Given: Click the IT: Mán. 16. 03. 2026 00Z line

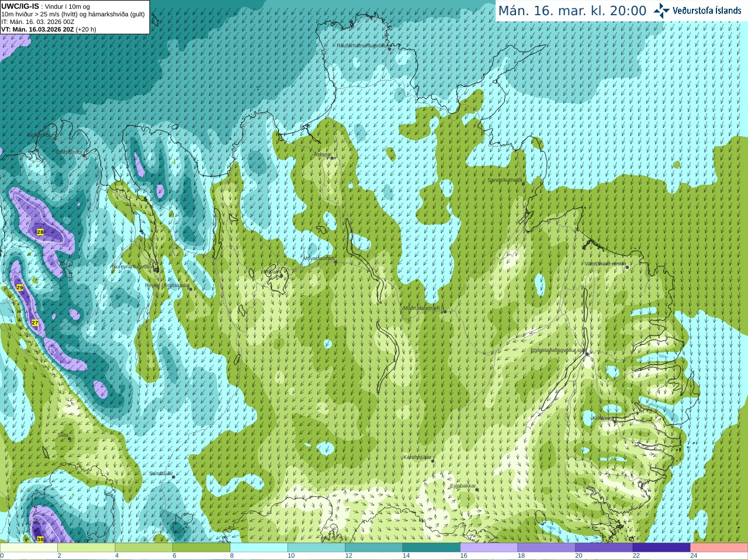Looking at the screenshot, I should click(37, 22).
